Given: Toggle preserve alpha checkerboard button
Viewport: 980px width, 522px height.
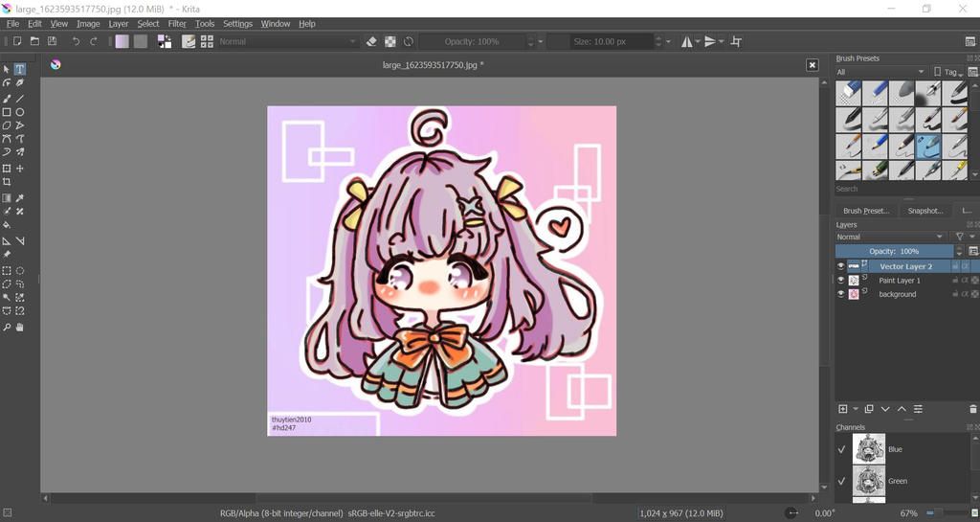Looking at the screenshot, I should 390,41.
